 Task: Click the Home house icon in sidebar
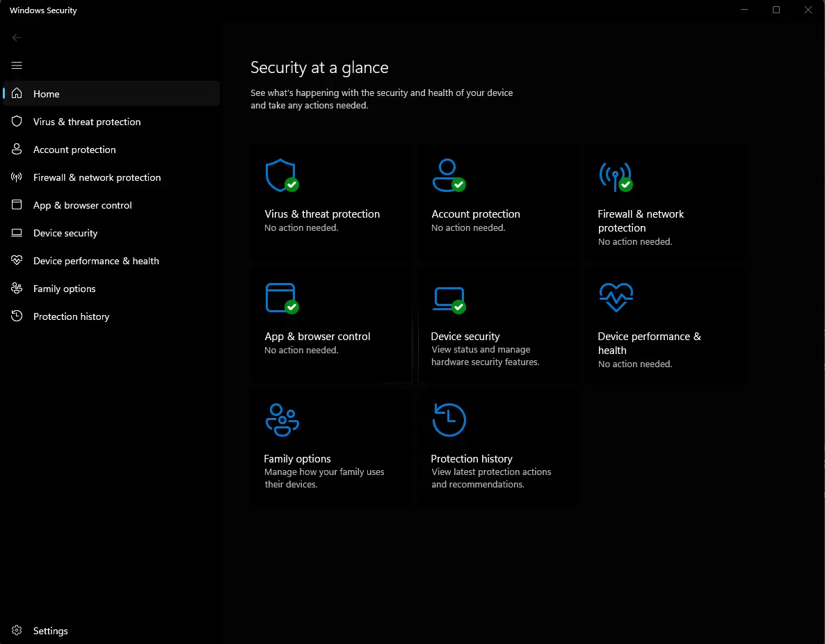pyautogui.click(x=17, y=93)
